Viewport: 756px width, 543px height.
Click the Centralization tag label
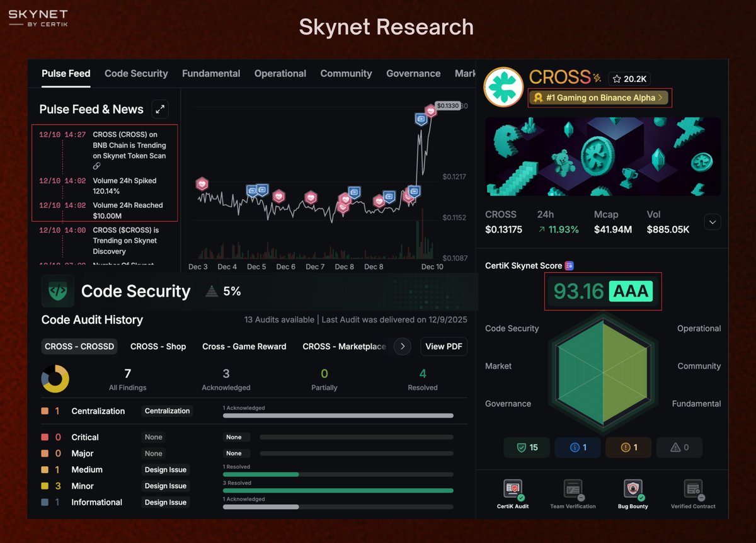point(167,411)
